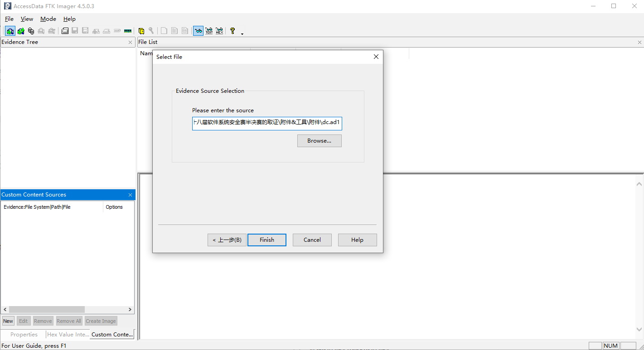Open the Help menu in menu bar
644x350 pixels.
coord(69,19)
